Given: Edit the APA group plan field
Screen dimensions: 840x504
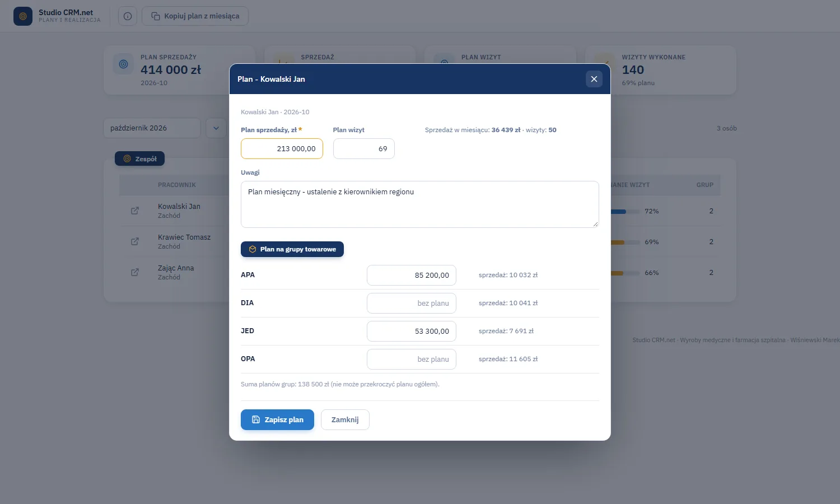Looking at the screenshot, I should pos(412,276).
